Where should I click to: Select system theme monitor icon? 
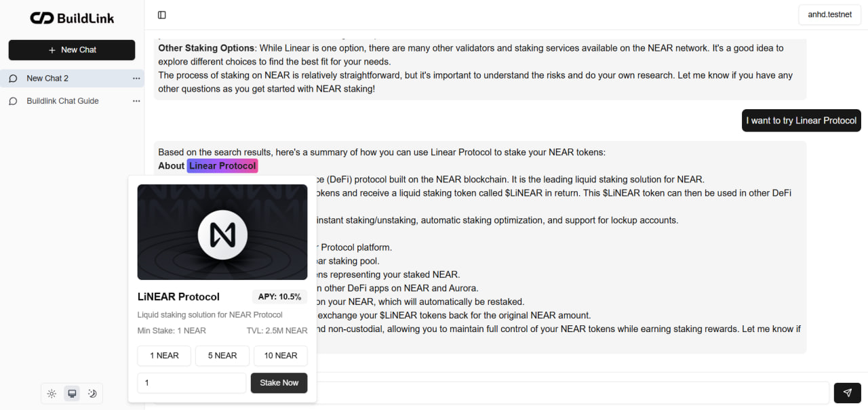click(72, 393)
